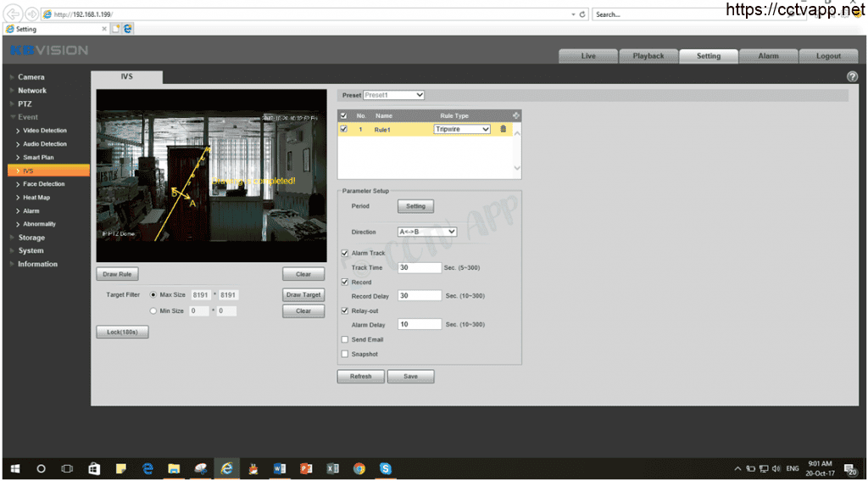The image size is (868, 481).
Task: Click the add rule plus icon
Action: coord(515,115)
